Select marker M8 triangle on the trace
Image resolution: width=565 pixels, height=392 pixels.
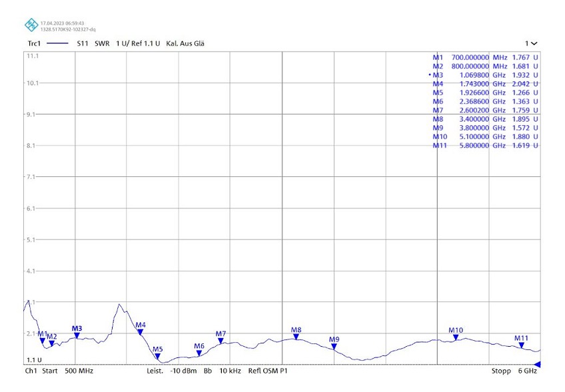click(296, 337)
